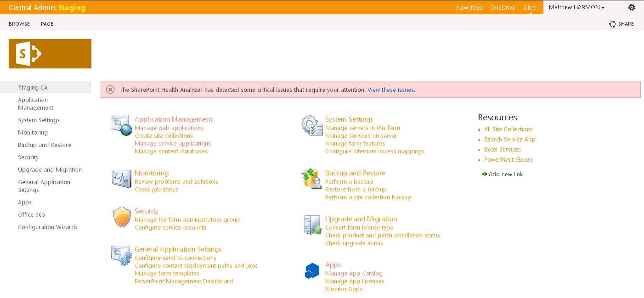Open Manage web applications link
Screen dimensions: 644x298
[169, 128]
